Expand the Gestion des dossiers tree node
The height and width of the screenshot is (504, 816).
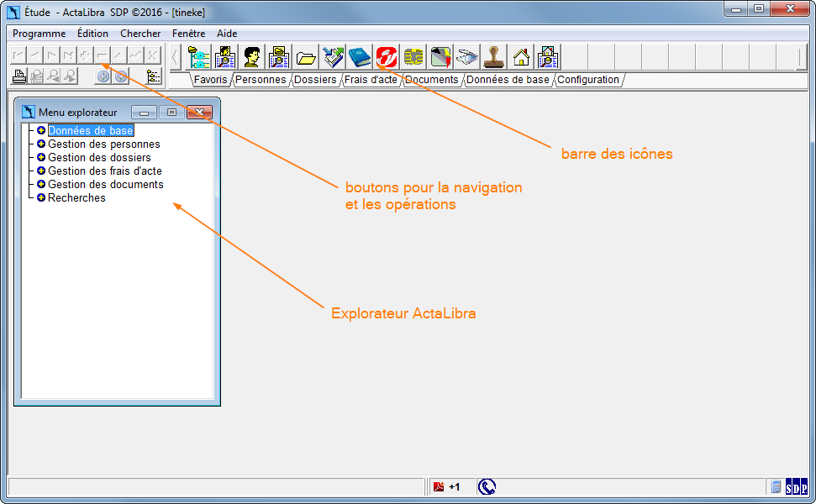(x=41, y=157)
